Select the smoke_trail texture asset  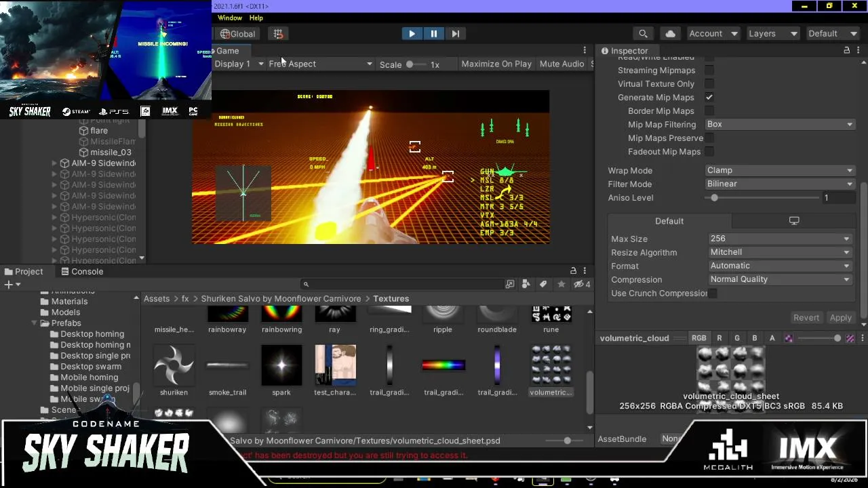(x=228, y=370)
